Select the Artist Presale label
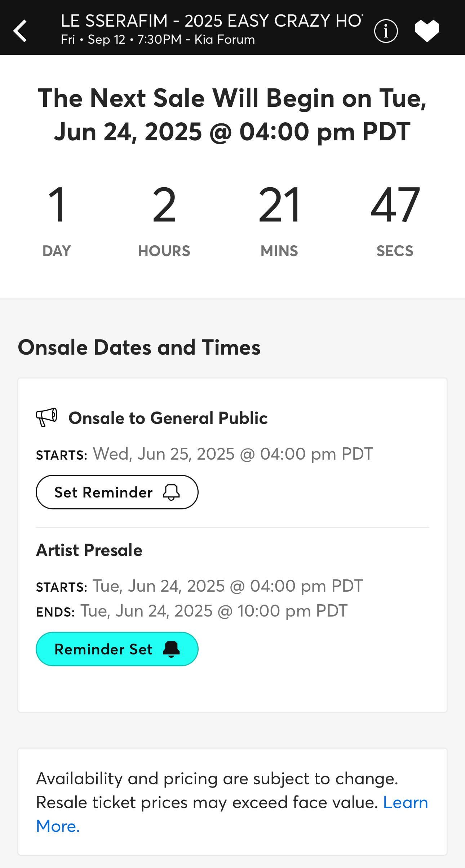 click(89, 550)
